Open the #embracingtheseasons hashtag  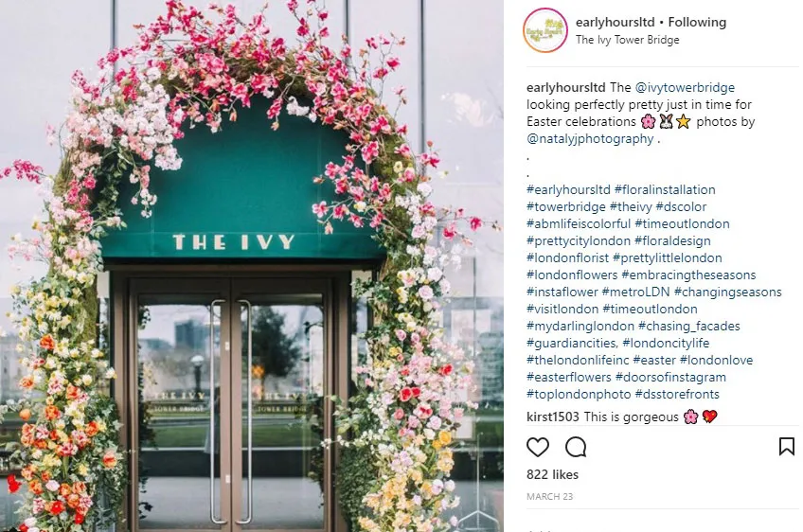(688, 275)
